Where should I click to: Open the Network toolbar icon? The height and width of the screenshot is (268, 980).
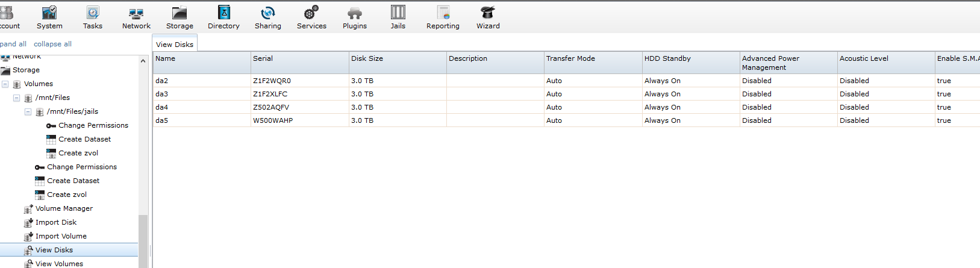point(136,13)
